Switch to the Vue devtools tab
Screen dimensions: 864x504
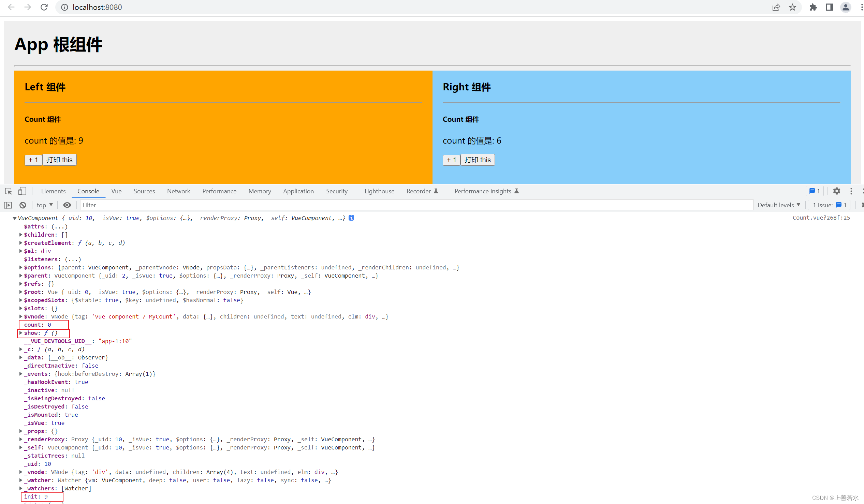point(116,191)
